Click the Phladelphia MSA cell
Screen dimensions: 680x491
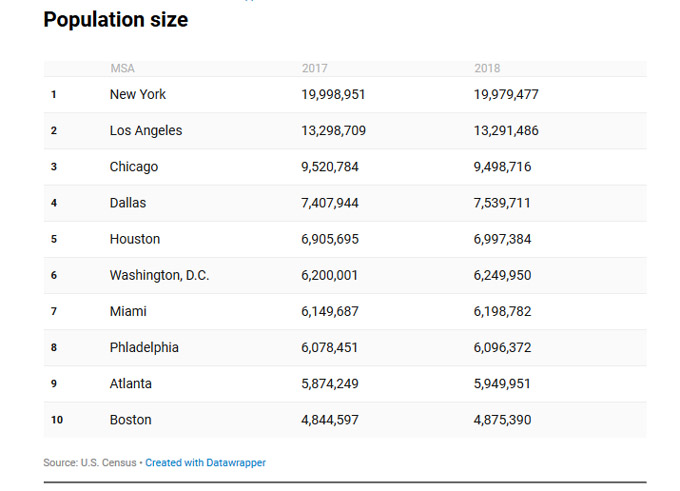[144, 347]
